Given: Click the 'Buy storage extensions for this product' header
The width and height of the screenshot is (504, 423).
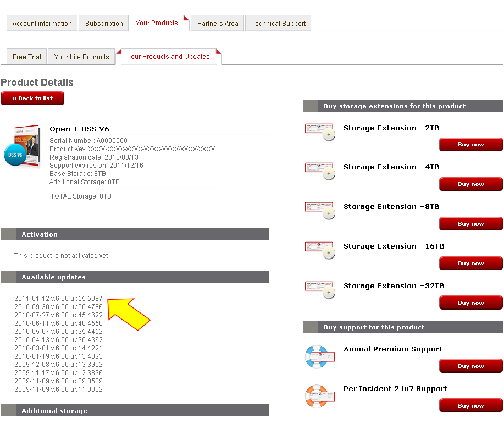Looking at the screenshot, I should 403,106.
